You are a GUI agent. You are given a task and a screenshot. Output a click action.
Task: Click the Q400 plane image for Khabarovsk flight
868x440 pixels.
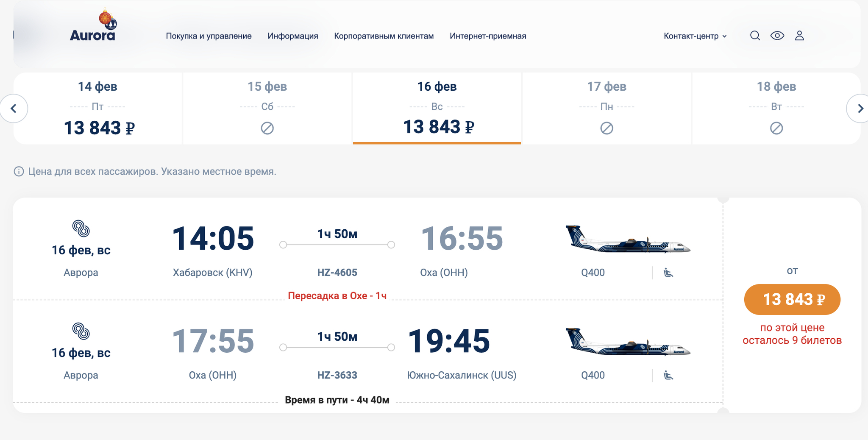[x=628, y=239]
